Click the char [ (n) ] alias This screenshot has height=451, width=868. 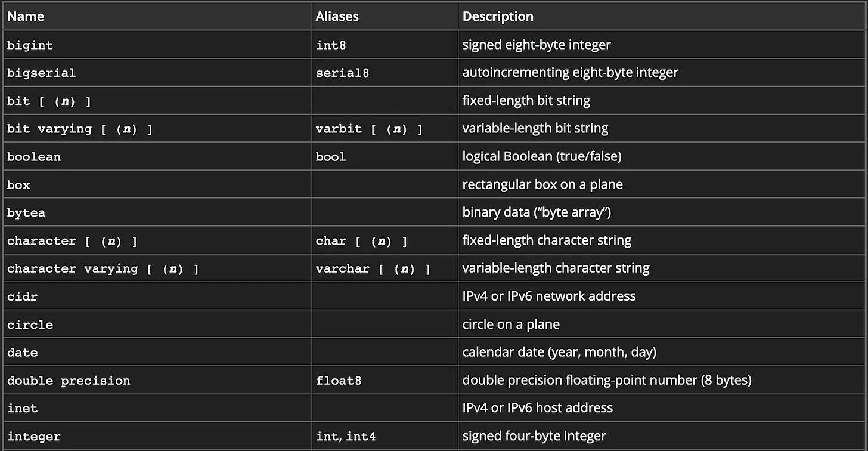coord(361,241)
